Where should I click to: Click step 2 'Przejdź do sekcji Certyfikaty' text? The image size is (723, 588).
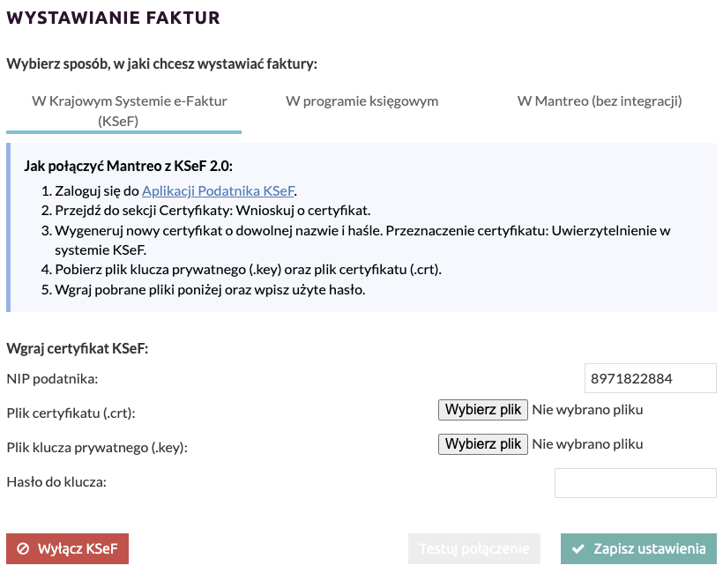212,211
